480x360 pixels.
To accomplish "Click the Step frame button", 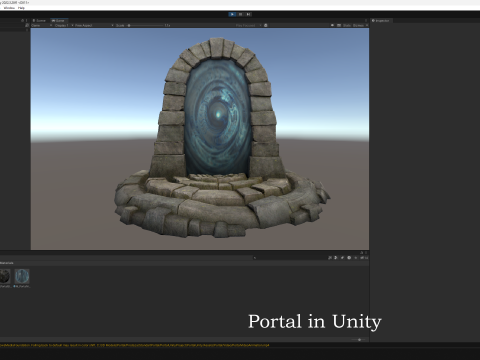I will click(248, 14).
